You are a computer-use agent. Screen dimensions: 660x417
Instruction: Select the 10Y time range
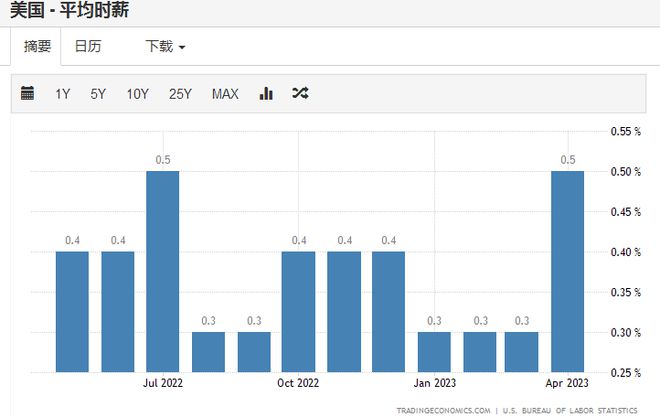coord(138,93)
